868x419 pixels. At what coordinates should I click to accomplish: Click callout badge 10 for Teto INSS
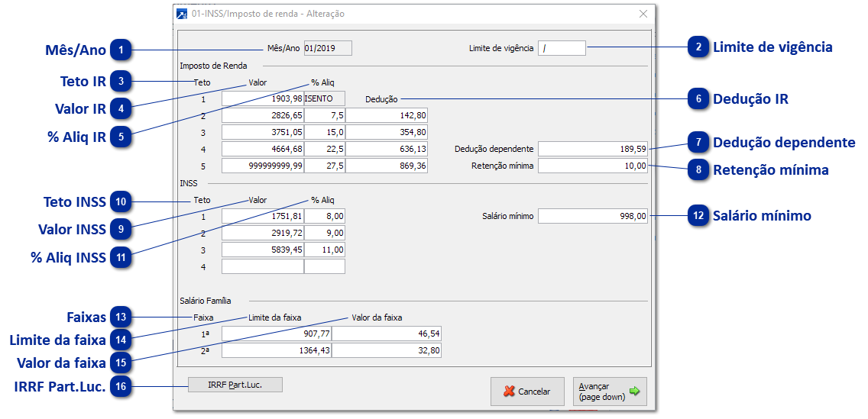coord(121,202)
